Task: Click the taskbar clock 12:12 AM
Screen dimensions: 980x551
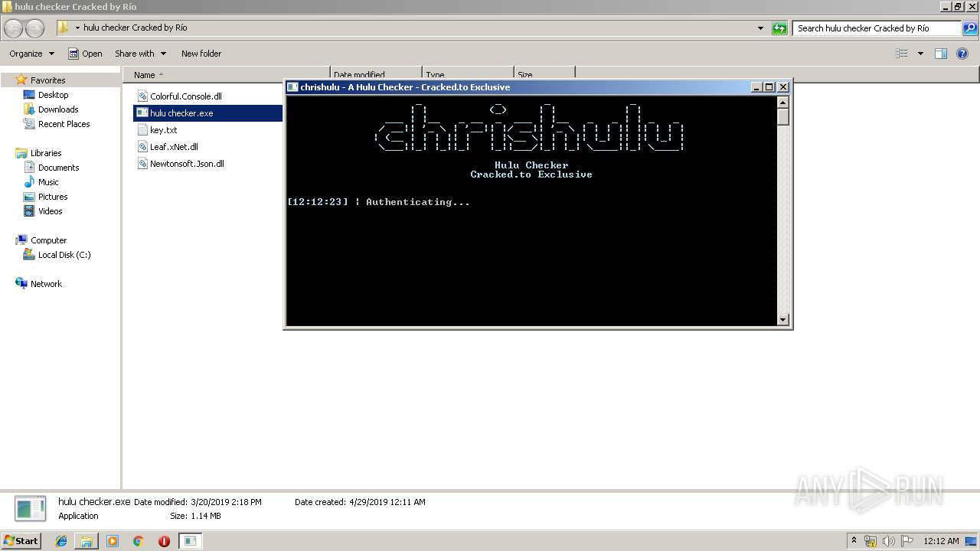Action: click(941, 541)
